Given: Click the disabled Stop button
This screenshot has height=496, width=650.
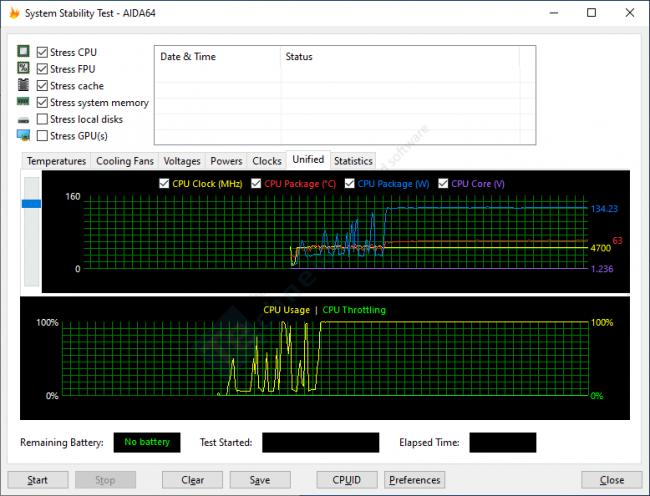Looking at the screenshot, I should point(105,480).
